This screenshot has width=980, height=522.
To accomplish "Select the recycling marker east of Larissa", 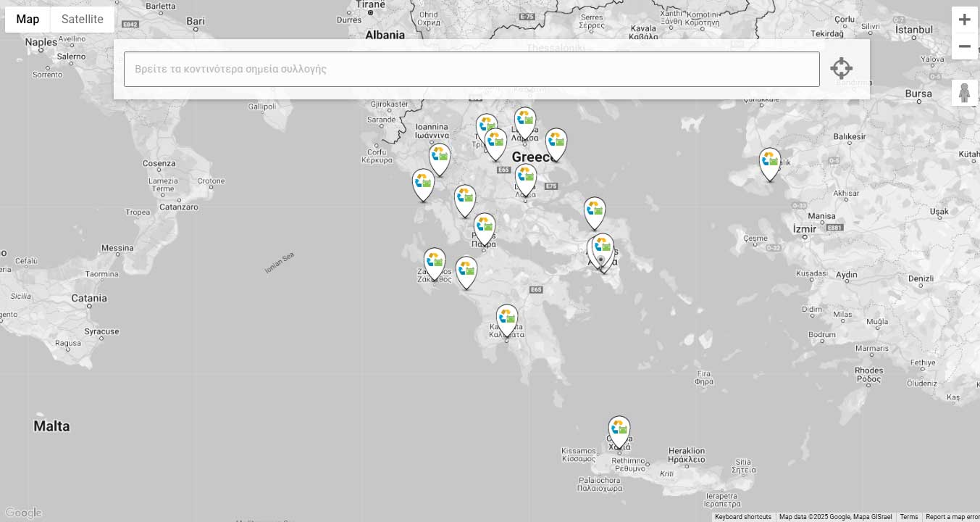I will (x=556, y=143).
